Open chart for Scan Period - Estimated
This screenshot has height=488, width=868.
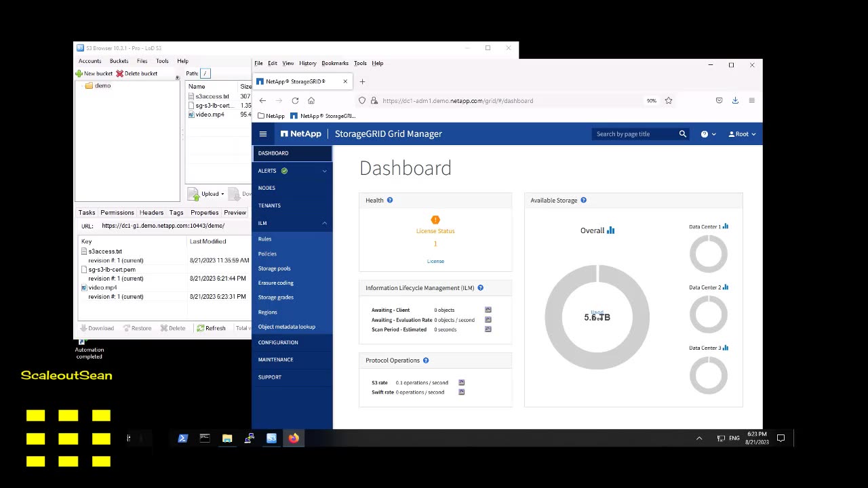click(x=488, y=329)
